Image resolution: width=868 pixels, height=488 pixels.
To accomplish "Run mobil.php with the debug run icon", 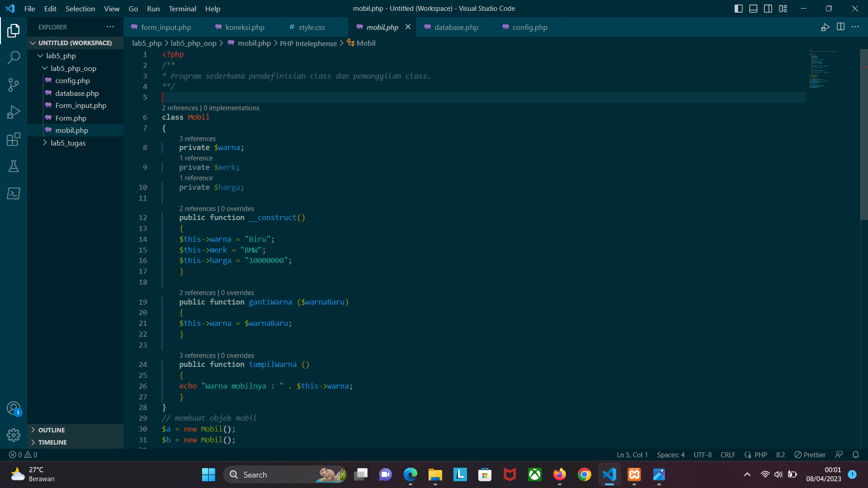I will click(826, 27).
